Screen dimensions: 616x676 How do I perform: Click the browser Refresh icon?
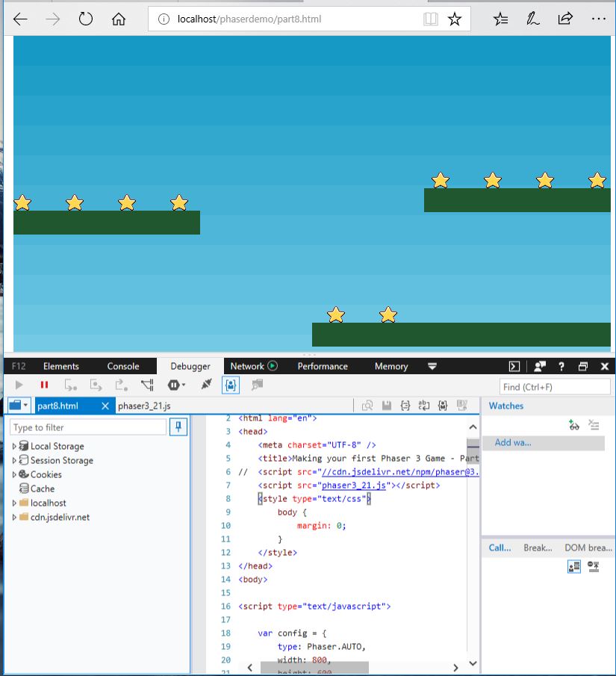85,19
